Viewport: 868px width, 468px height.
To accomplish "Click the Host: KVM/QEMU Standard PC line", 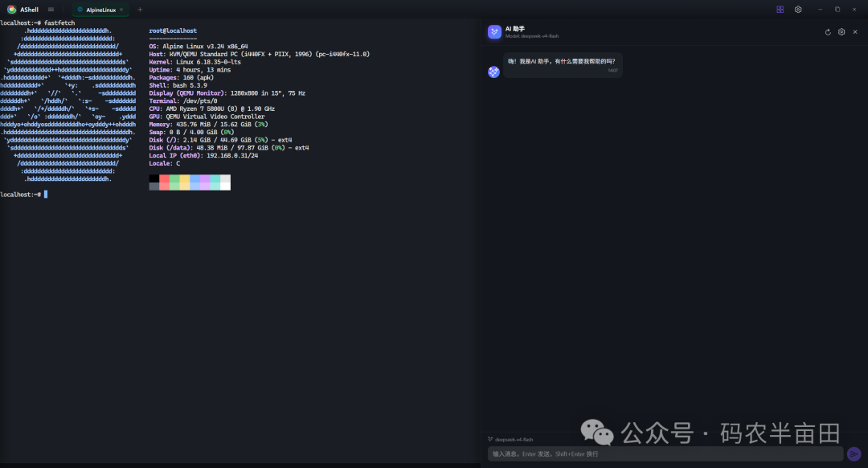I will [259, 54].
